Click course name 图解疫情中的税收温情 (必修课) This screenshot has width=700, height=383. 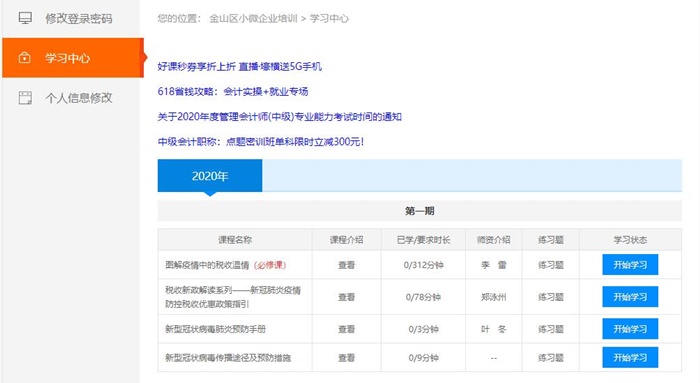tap(225, 265)
